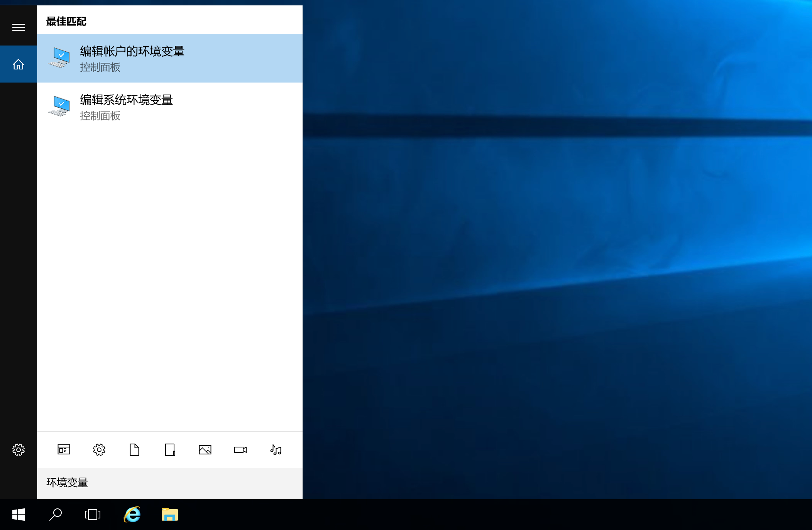
Task: Filter search results to music
Action: [276, 450]
